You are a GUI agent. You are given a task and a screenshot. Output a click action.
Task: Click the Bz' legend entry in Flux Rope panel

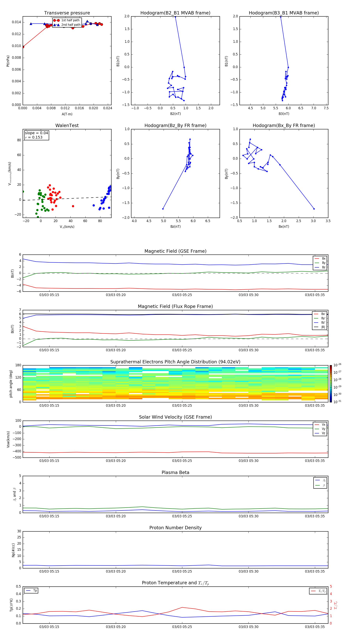coord(320,323)
